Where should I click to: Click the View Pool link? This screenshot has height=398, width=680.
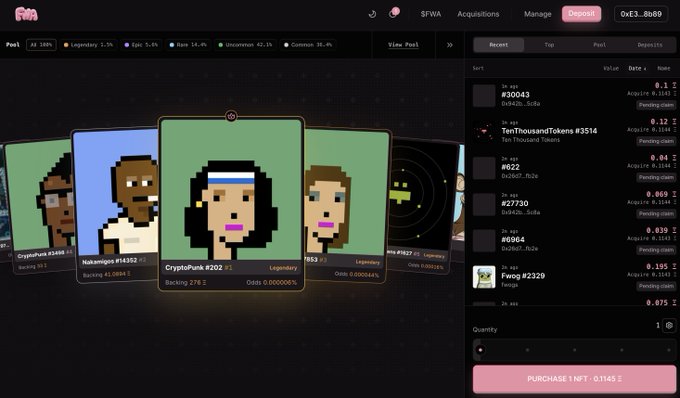point(403,45)
